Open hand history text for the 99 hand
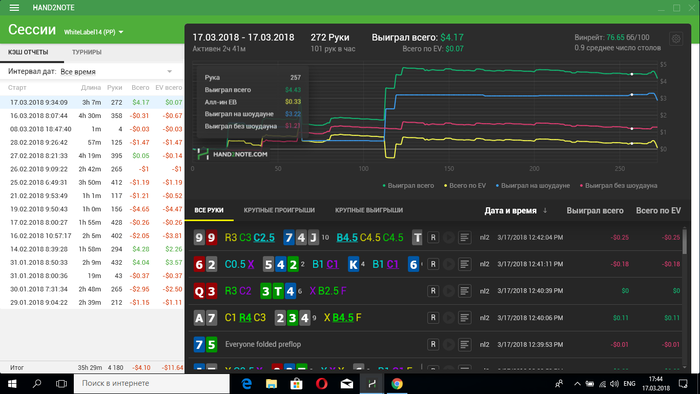The image size is (700, 394). 464,237
